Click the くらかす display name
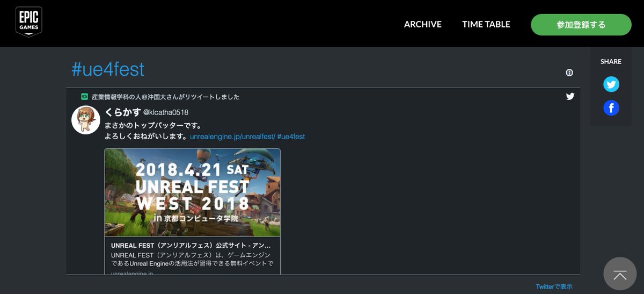Viewport: 644px width, 294px height. 122,112
